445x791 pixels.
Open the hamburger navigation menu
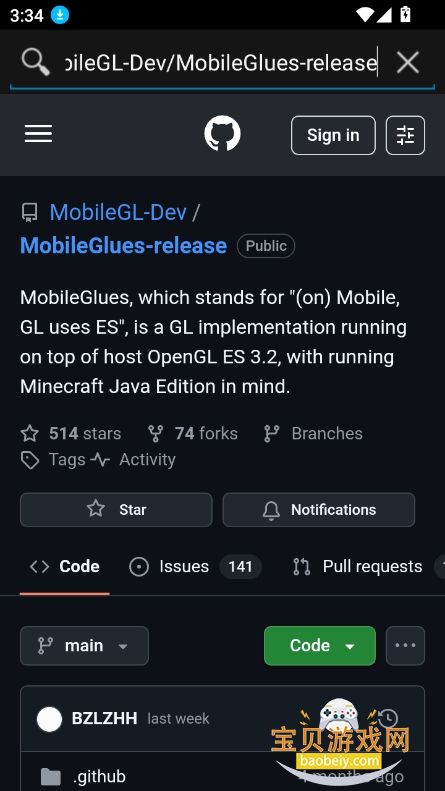point(38,134)
